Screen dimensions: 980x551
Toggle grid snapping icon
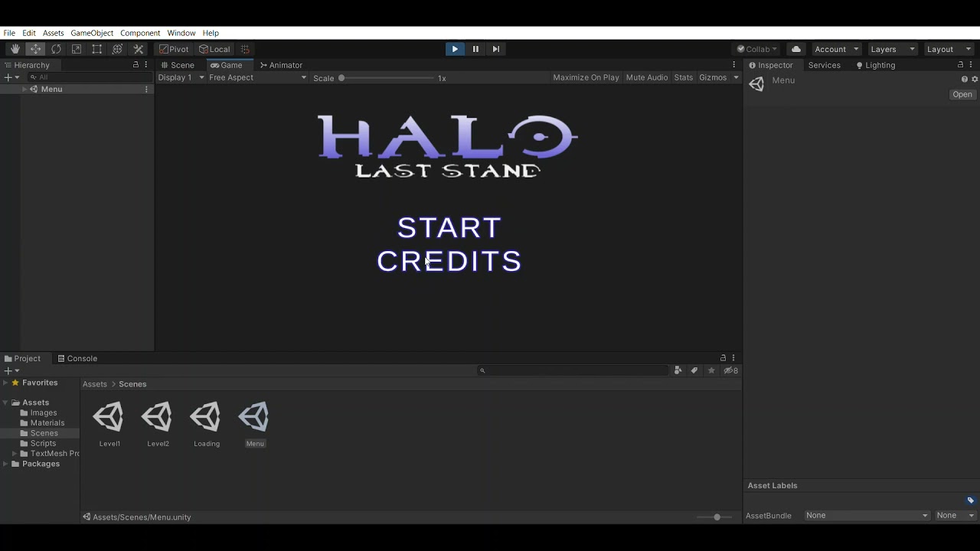(245, 49)
